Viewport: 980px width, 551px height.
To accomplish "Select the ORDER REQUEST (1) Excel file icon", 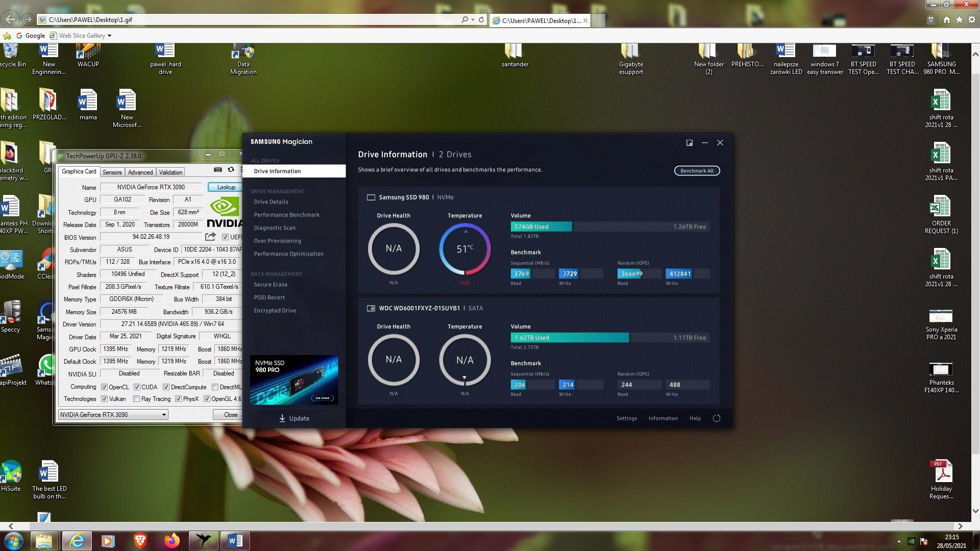I will pyautogui.click(x=941, y=215).
